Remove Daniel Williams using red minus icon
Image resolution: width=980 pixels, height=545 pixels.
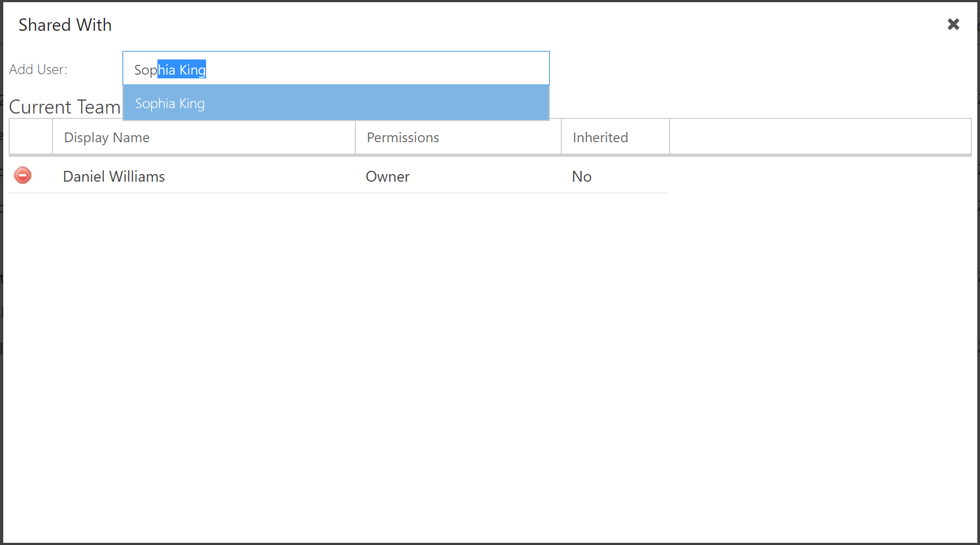click(22, 175)
